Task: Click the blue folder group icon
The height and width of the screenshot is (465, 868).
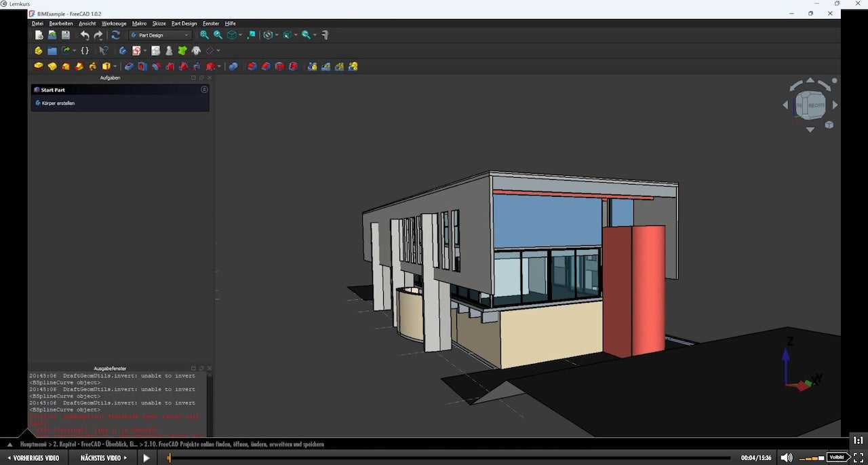Action: tap(52, 50)
